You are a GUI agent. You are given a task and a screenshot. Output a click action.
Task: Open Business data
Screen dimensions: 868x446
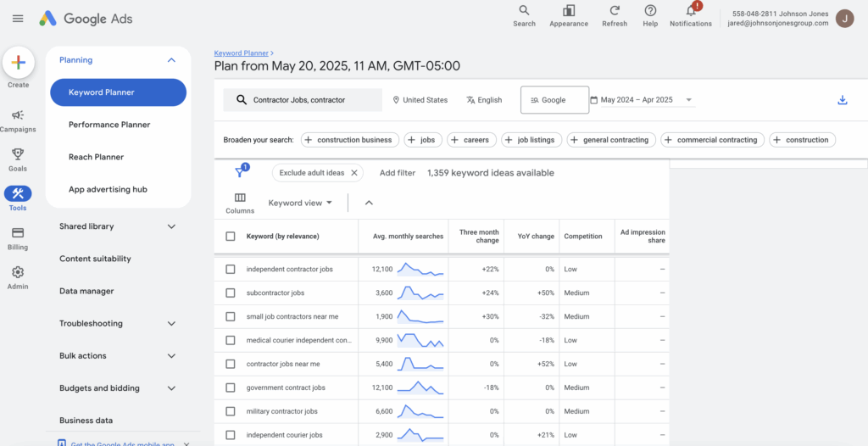tap(86, 421)
